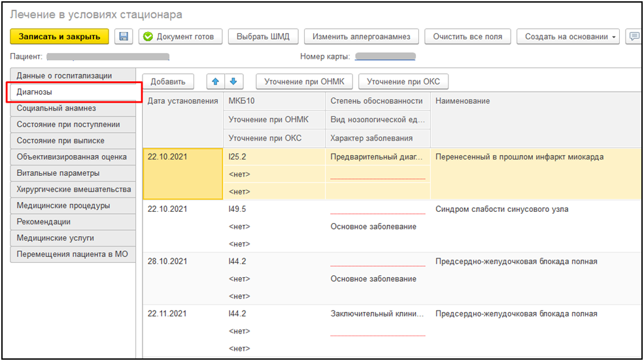Screen dimensions: 644x361
Task: Click Уточнение при ОНМК toolbar button
Action: click(304, 82)
